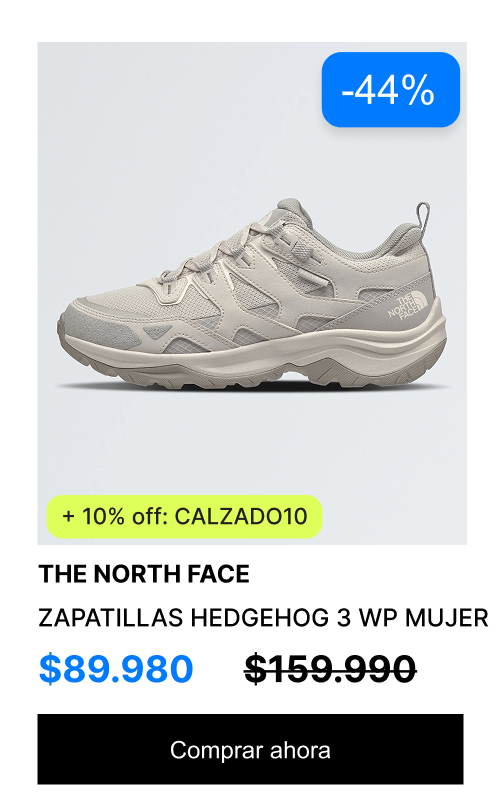Open THE NORTH FACE brand link
Viewport: 501px width, 810px height.
point(144,574)
